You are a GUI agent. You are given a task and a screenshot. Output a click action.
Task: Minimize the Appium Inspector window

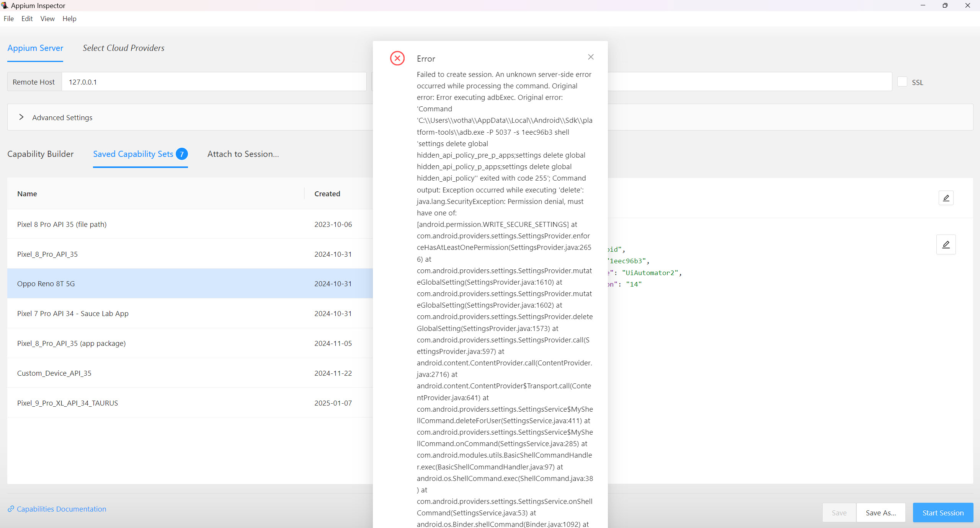click(x=923, y=5)
